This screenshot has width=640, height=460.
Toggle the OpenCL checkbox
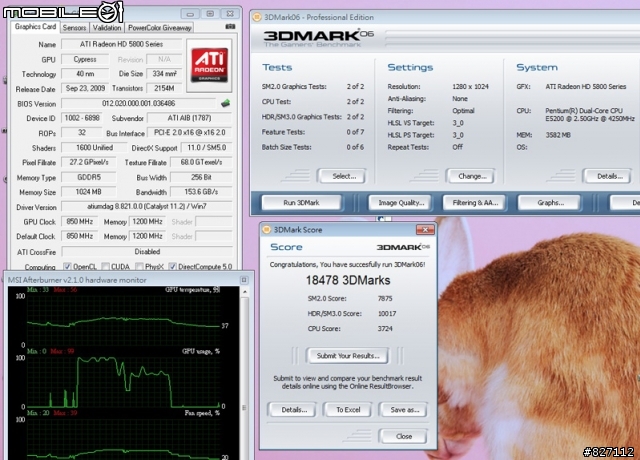(x=67, y=267)
